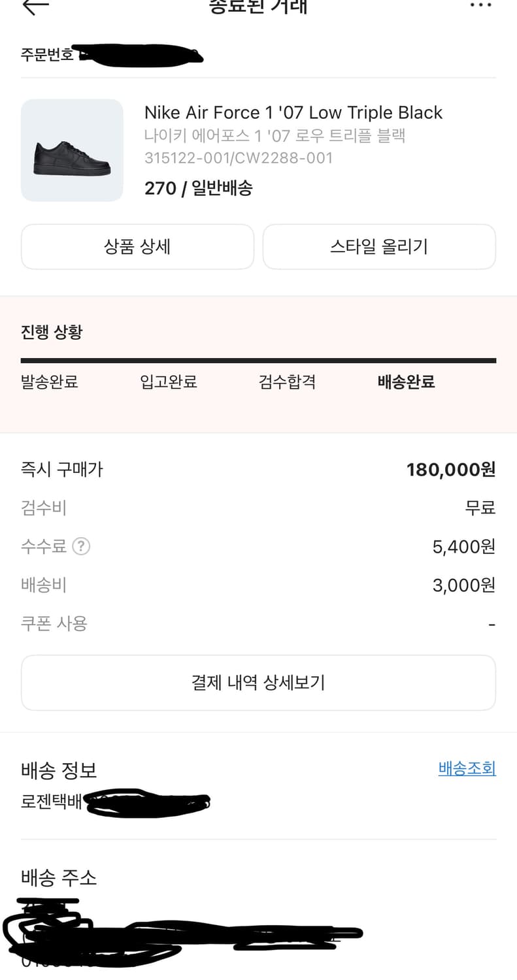Image resolution: width=517 pixels, height=980 pixels.
Task: Select the 입고완료 progress step
Action: click(169, 382)
